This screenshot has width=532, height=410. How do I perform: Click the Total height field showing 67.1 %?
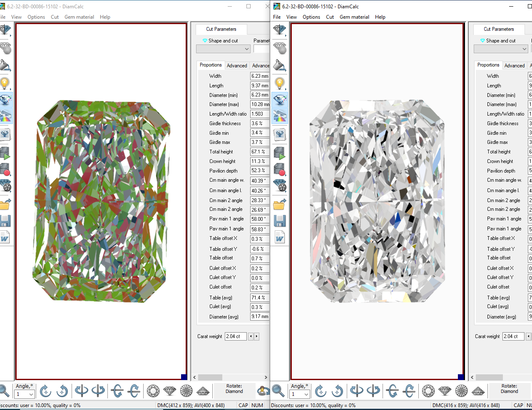point(260,152)
